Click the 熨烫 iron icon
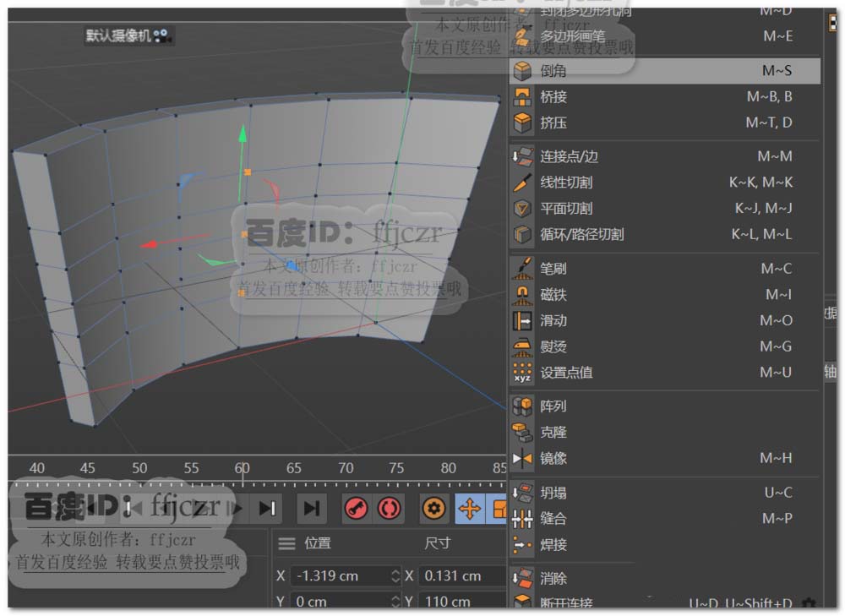Image resolution: width=845 pixels, height=616 pixels. (522, 346)
